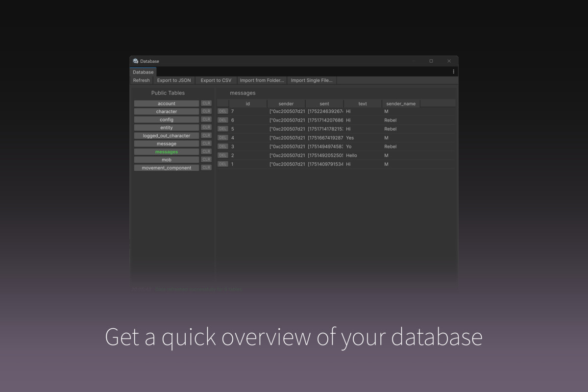This screenshot has width=588, height=392.
Task: Open the logged_out_character table
Action: tap(166, 135)
